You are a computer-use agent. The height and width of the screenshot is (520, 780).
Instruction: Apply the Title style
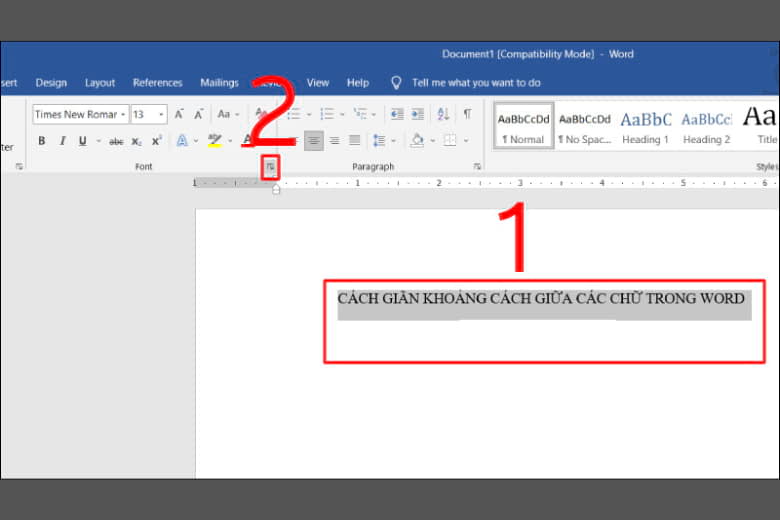759,126
